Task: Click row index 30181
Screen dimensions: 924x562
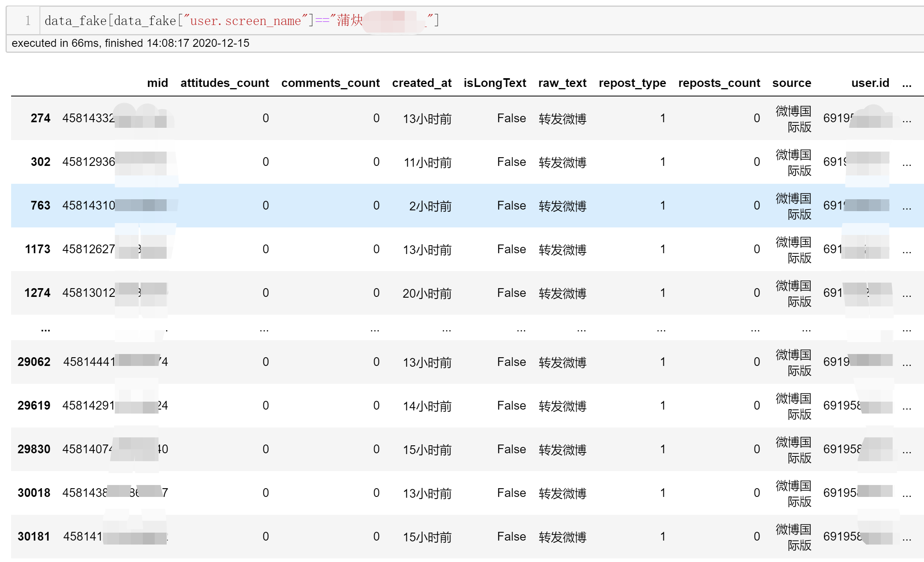Action: [x=34, y=537]
